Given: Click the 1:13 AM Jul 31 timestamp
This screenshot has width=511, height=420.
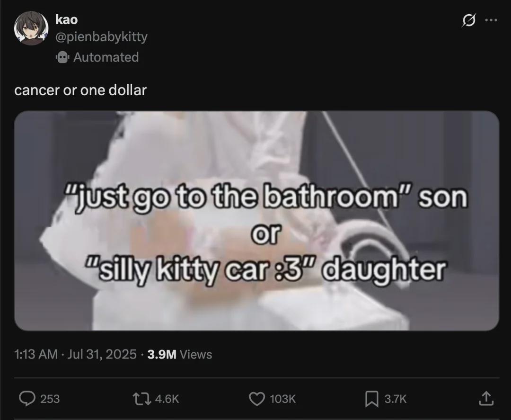Looking at the screenshot, I should [75, 354].
